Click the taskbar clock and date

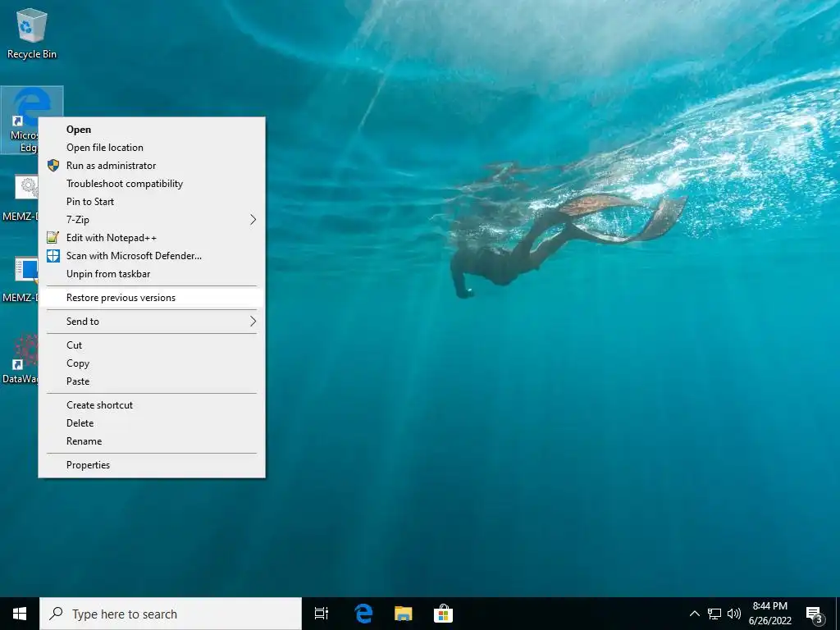pos(769,614)
